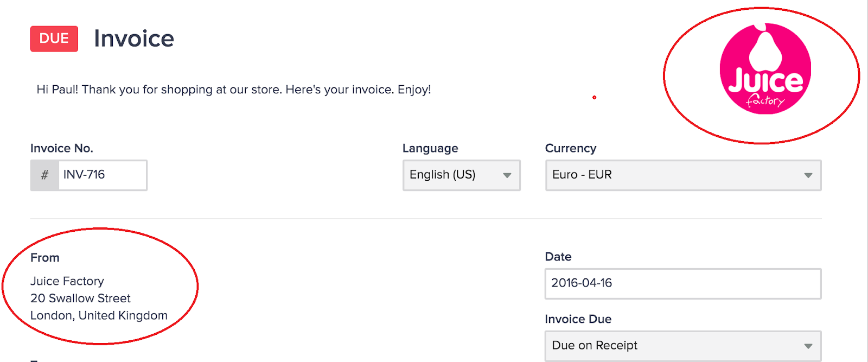This screenshot has width=868, height=362.
Task: Click 'London, United Kingdom' address line
Action: pyautogui.click(x=99, y=315)
